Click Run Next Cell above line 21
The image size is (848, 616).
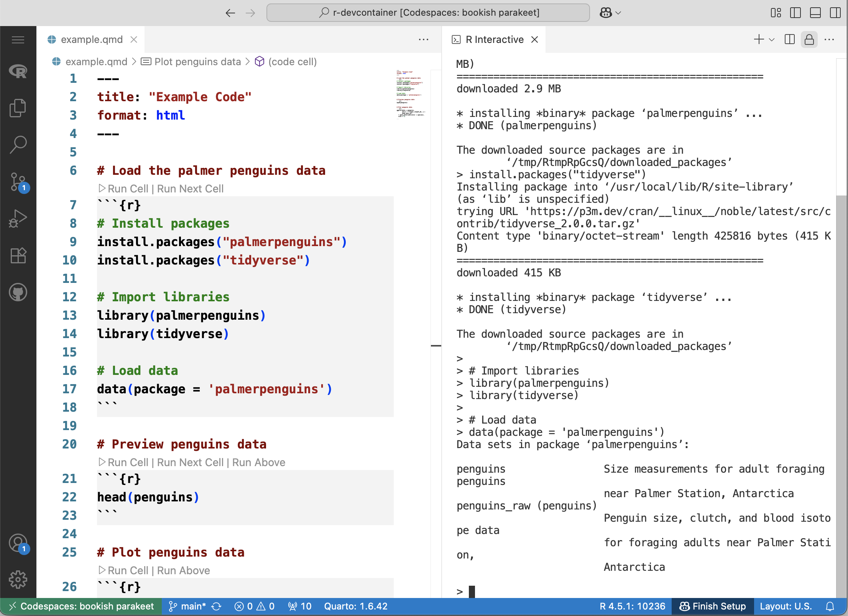(190, 462)
